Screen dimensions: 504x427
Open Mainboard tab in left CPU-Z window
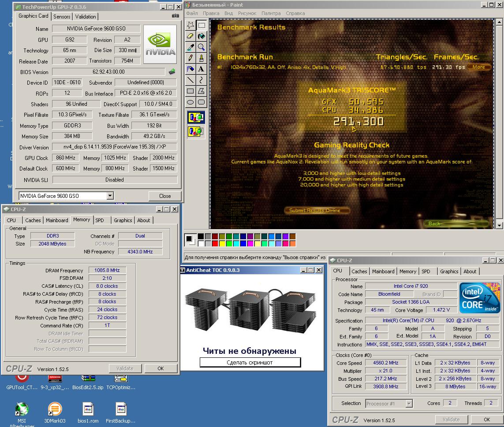57,220
